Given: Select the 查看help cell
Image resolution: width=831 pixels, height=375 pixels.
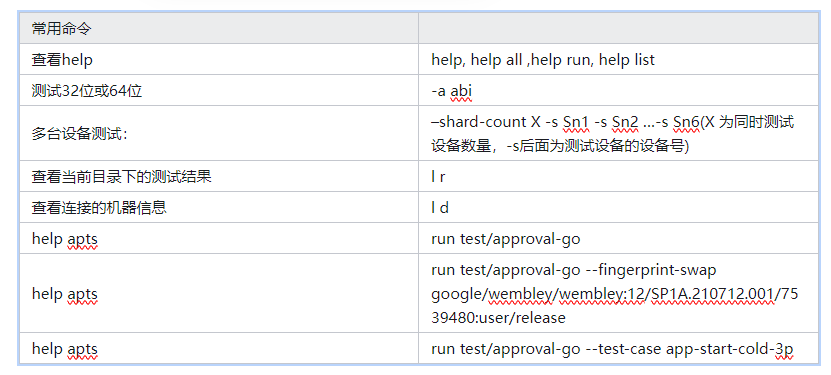Looking at the screenshot, I should [x=218, y=59].
